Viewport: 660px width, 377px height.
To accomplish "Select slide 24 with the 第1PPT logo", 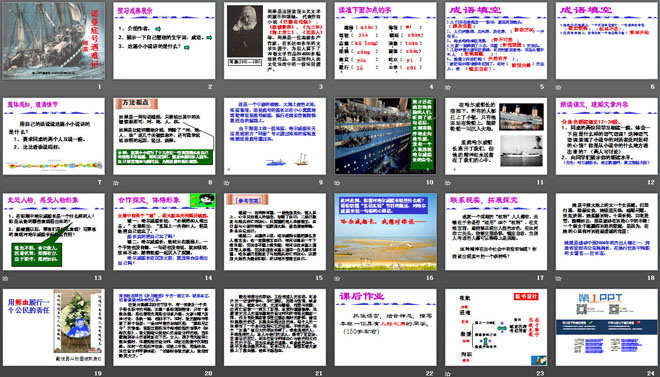I will [607, 327].
